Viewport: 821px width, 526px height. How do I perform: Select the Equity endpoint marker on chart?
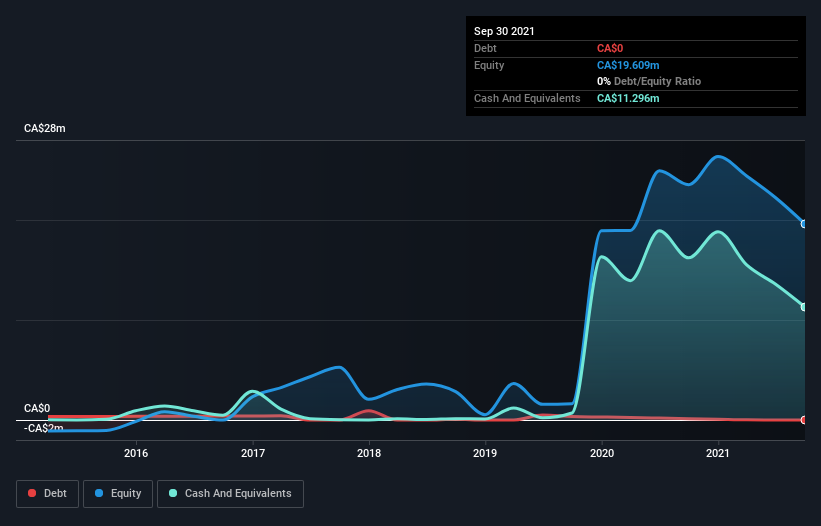pyautogui.click(x=804, y=224)
